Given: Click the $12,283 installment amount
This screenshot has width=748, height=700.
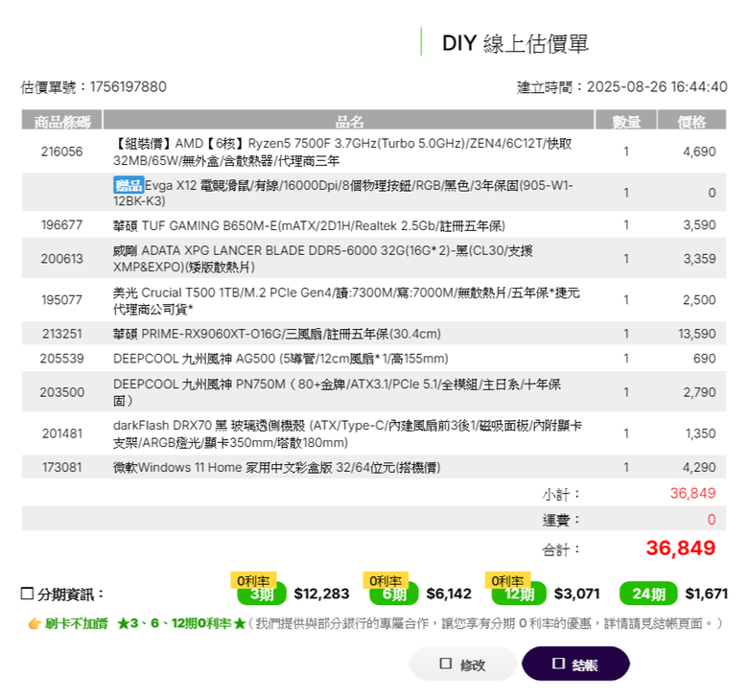Looking at the screenshot, I should [x=321, y=594].
